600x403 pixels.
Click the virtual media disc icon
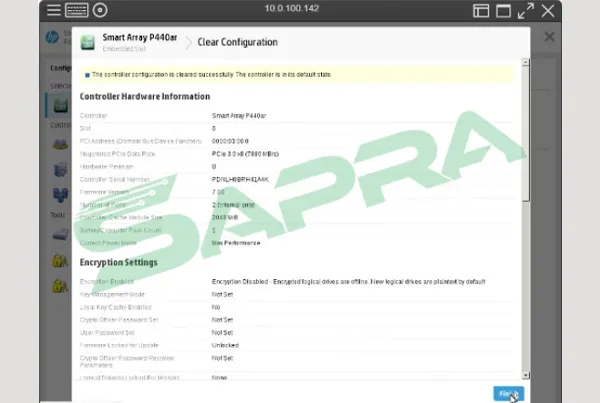100,10
